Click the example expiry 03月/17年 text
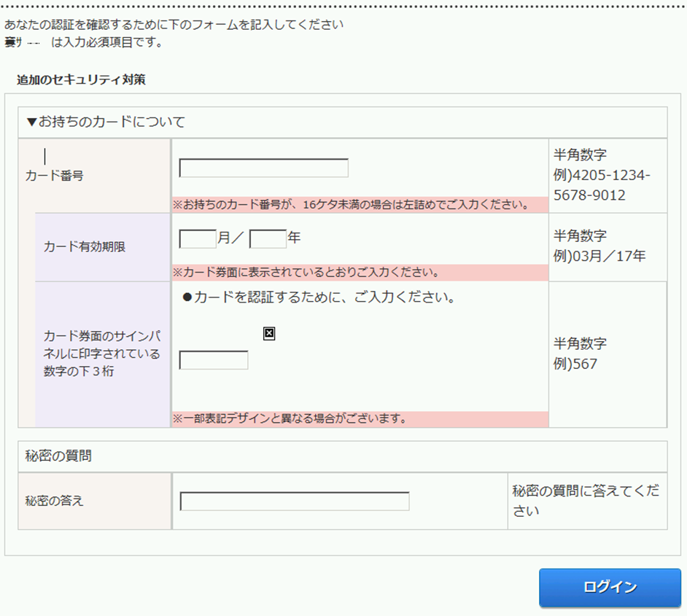 click(599, 256)
